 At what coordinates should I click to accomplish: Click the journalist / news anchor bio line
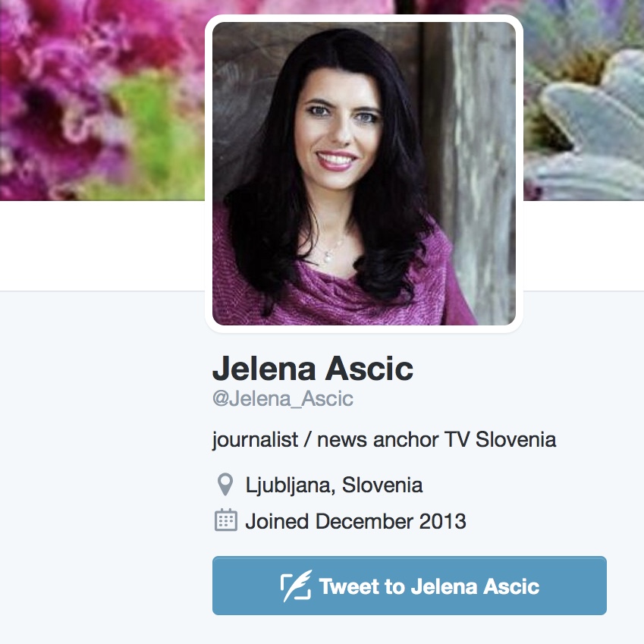click(384, 439)
